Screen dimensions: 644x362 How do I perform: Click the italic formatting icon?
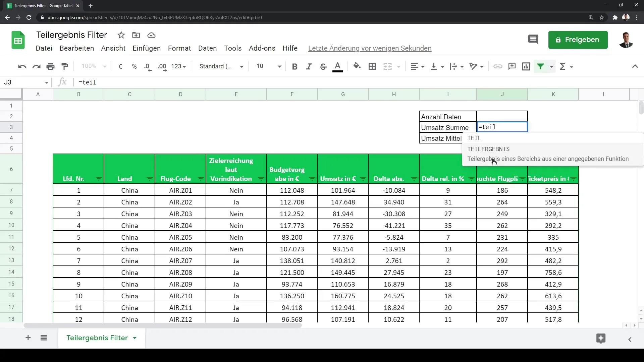(309, 66)
